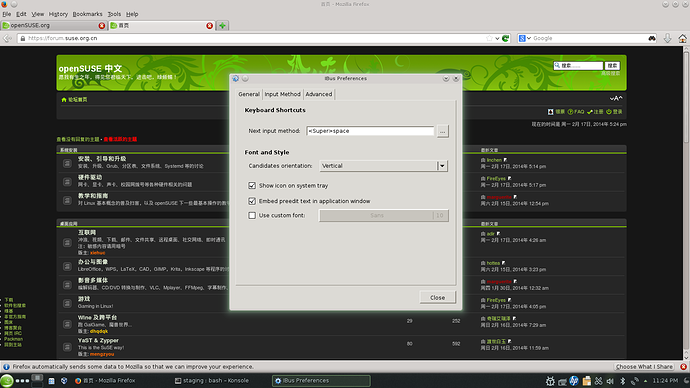This screenshot has width=690, height=388.
Task: Click the red active topics link
Action: (x=120, y=139)
